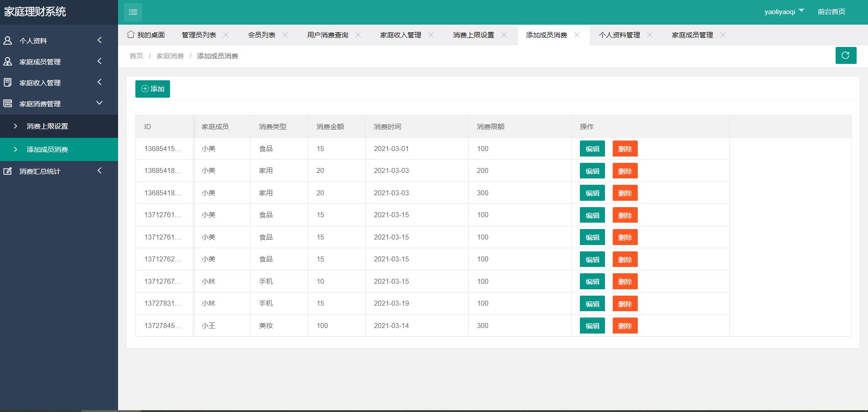Click the 家庭消费 breadcrumb link
868x412 pixels.
pos(170,56)
